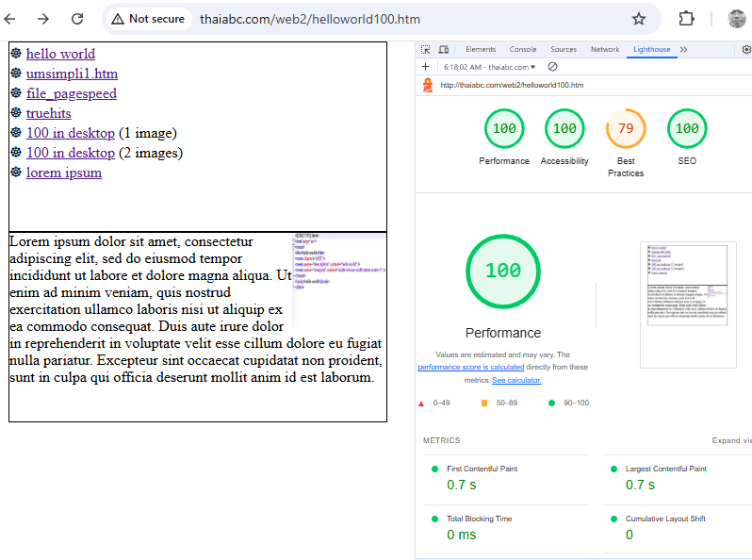This screenshot has width=752, height=560.
Task: Switch to the Console tab
Action: point(523,50)
